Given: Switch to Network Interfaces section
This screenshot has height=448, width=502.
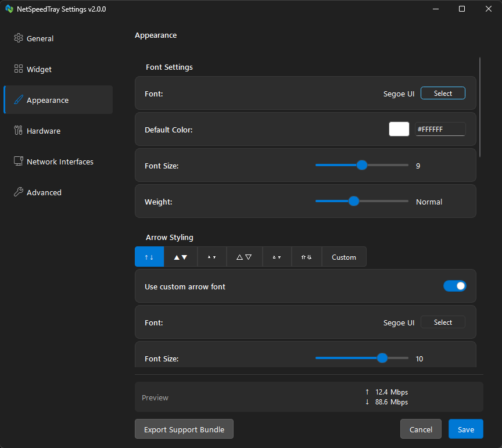Looking at the screenshot, I should [58, 162].
